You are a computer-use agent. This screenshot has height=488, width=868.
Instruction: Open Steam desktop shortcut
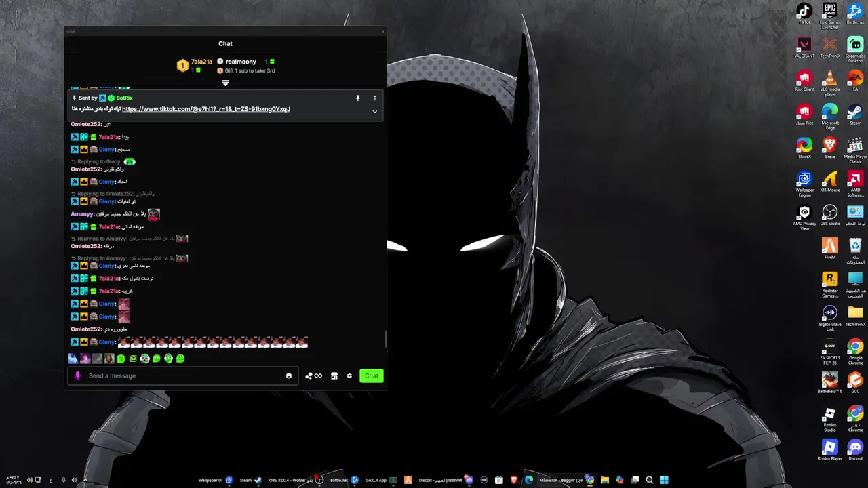pyautogui.click(x=855, y=115)
